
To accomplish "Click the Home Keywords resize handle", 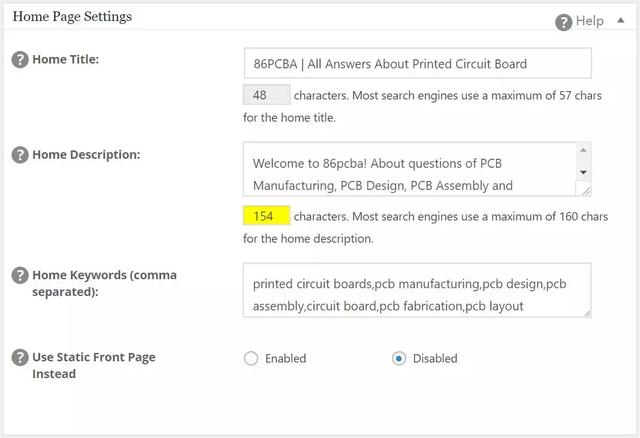I will pos(587,313).
